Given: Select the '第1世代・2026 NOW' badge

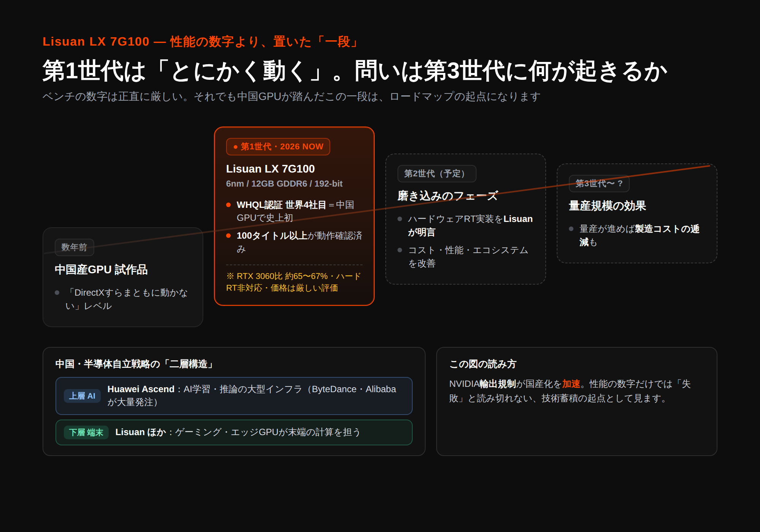Looking at the screenshot, I should pos(278,147).
